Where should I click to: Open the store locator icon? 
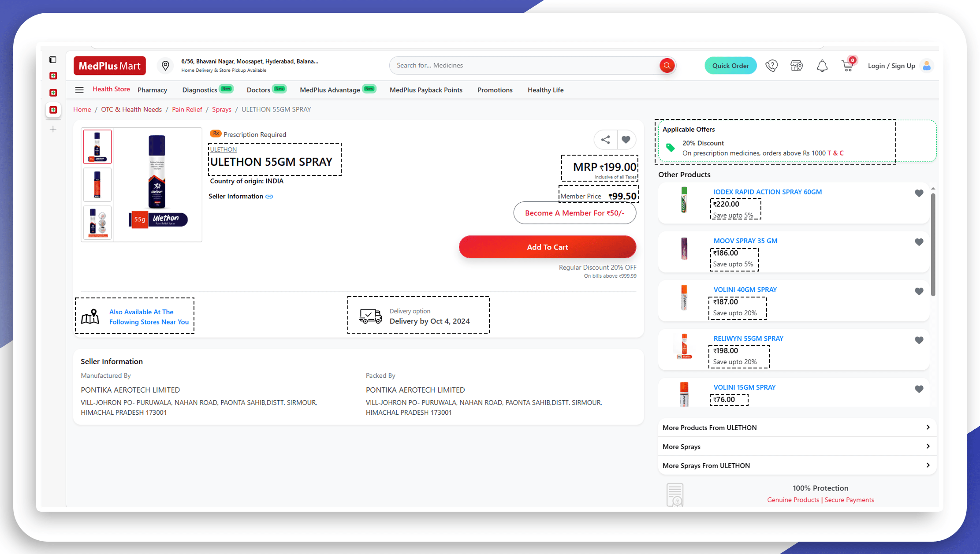[797, 66]
